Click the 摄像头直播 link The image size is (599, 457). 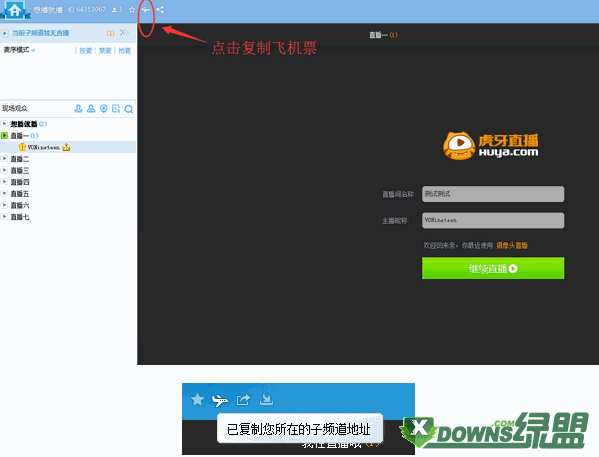coord(512,245)
